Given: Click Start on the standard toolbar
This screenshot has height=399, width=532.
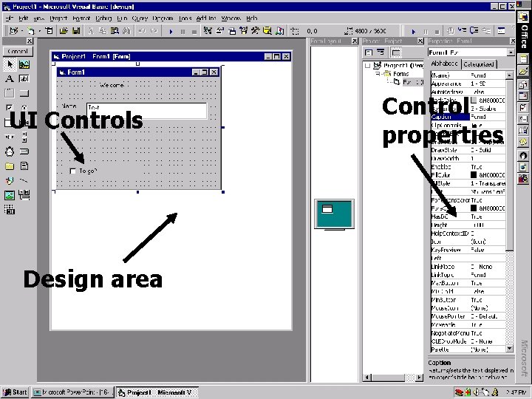Looking at the screenshot, I should [x=171, y=32].
